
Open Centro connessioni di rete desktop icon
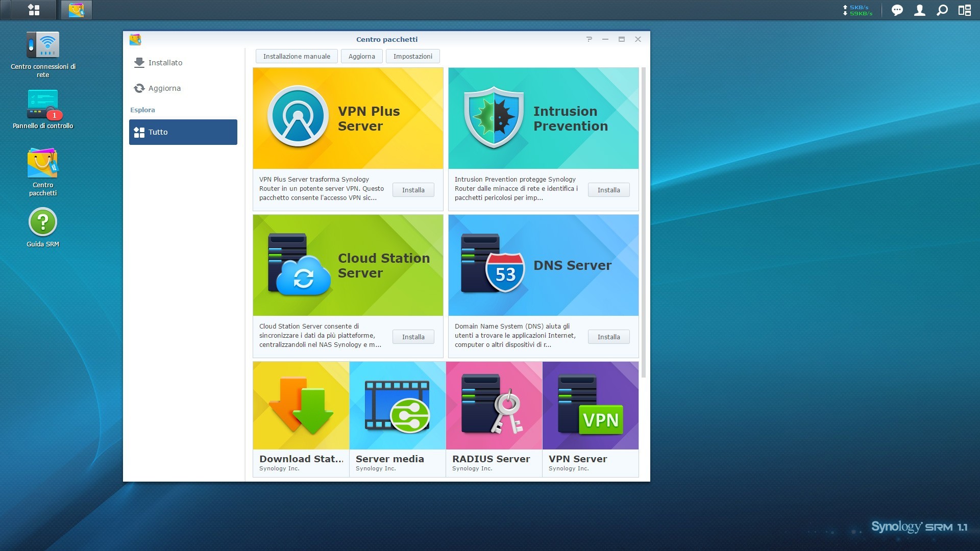43,45
